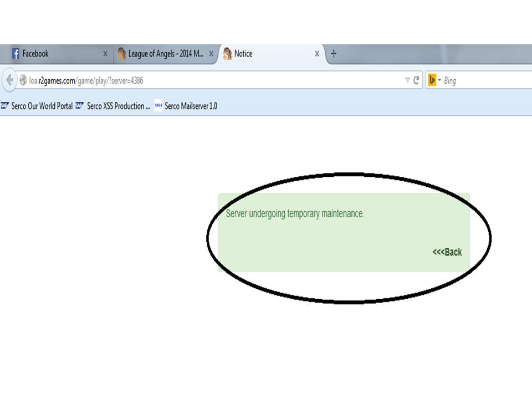This screenshot has height=399, width=532.
Task: Close the Notice tab
Action: tap(317, 54)
